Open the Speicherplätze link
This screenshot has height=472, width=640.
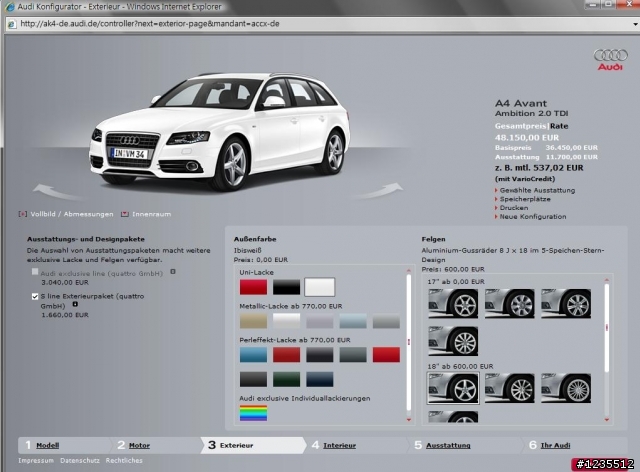click(525, 199)
